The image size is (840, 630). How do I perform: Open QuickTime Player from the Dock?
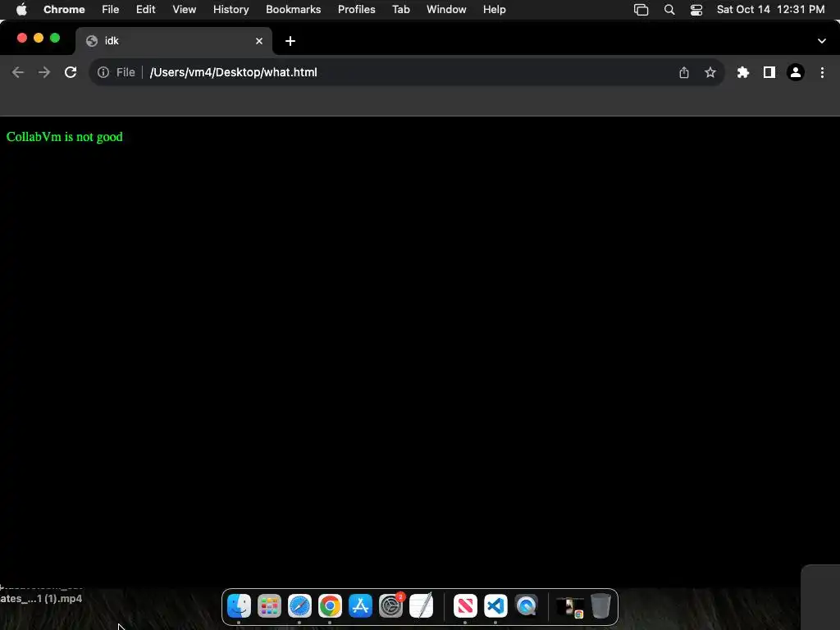coord(526,606)
